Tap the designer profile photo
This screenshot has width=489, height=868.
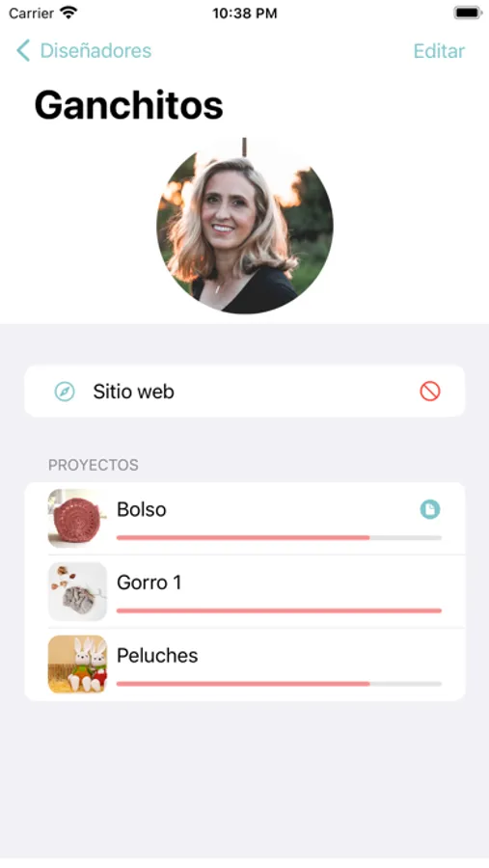click(244, 226)
